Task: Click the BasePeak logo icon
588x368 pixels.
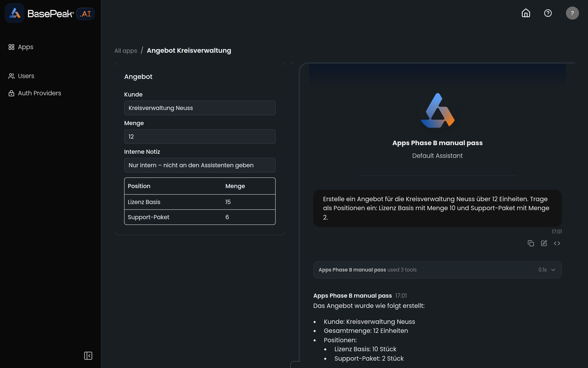Action: tap(14, 13)
